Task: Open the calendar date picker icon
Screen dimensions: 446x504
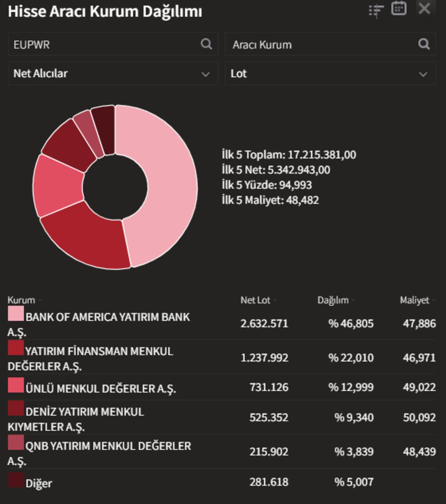Action: click(x=399, y=9)
